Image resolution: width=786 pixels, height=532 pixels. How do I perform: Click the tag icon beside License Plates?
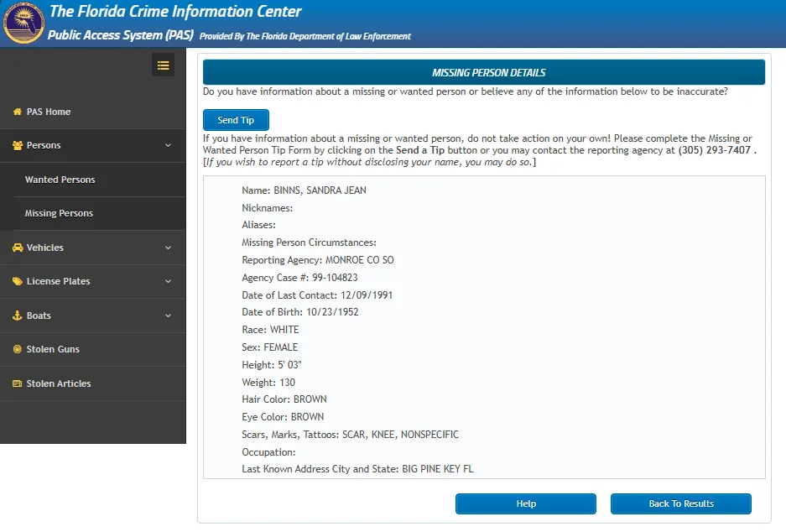pos(18,281)
